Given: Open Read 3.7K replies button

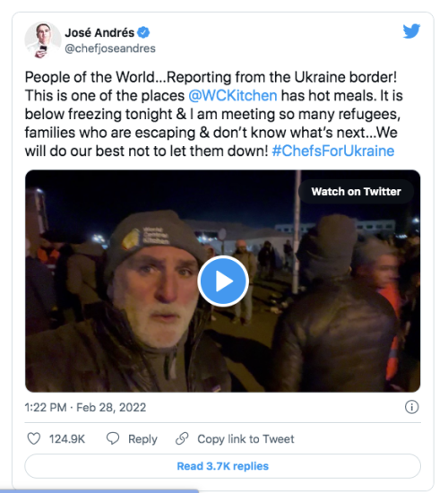Looking at the screenshot, I should tap(222, 466).
